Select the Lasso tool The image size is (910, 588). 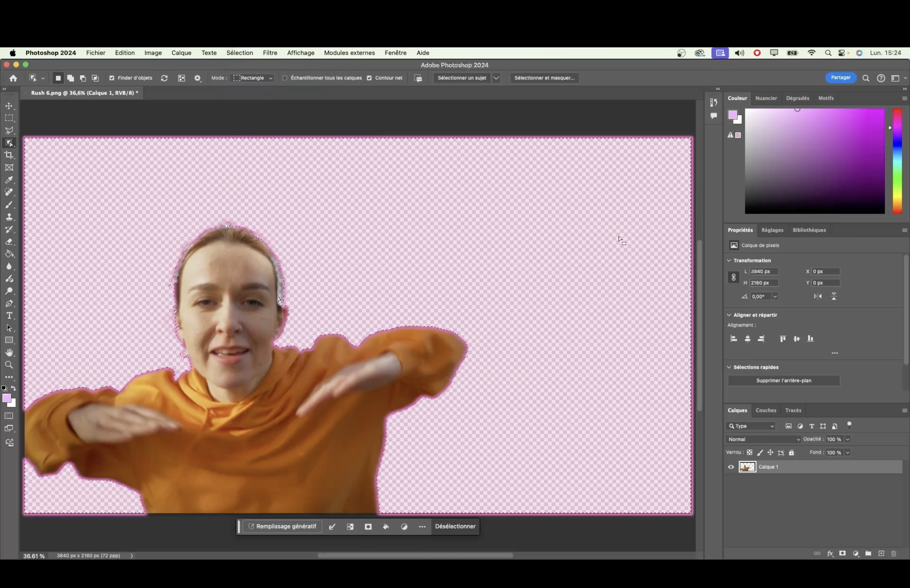pyautogui.click(x=9, y=131)
